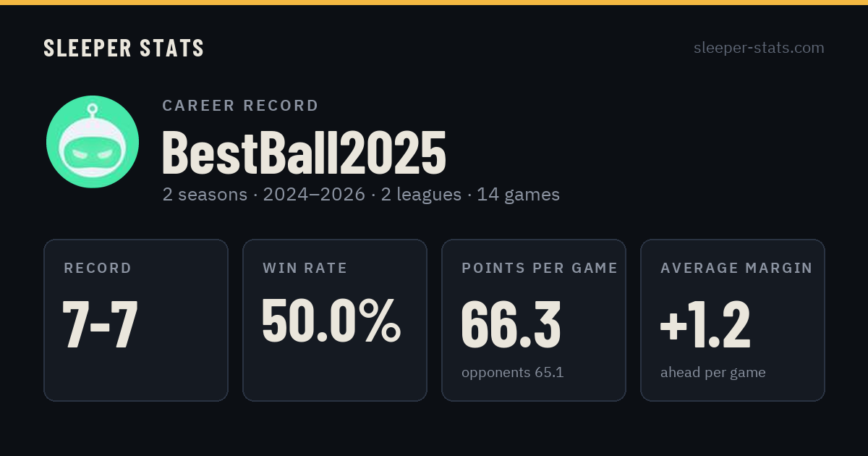The height and width of the screenshot is (456, 868).
Task: Click the SLEEPER STATS logo text
Action: (124, 48)
